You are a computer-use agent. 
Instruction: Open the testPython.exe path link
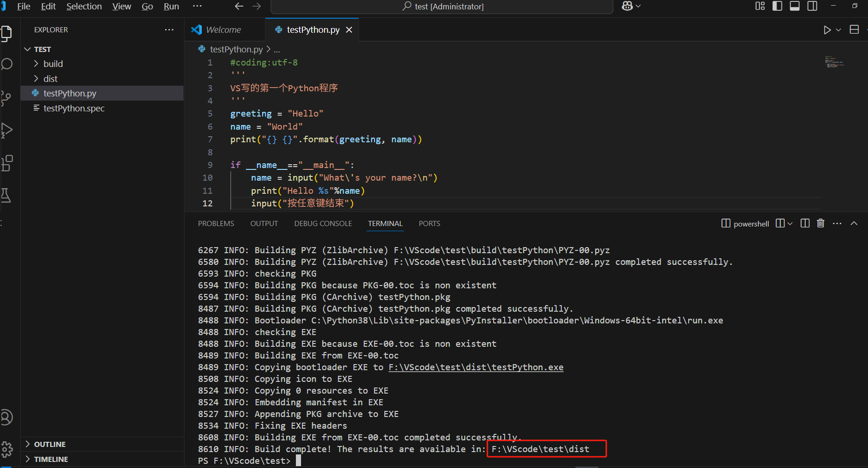476,367
